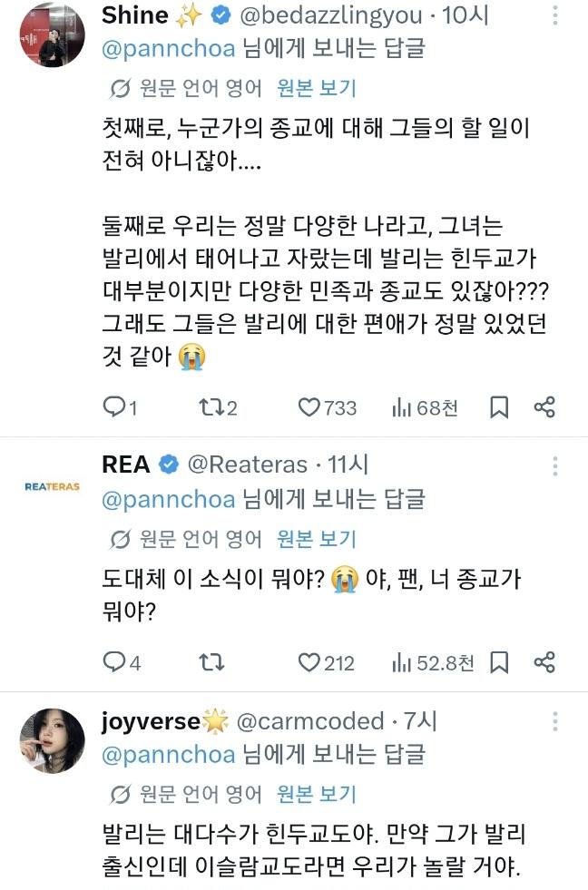Image resolution: width=588 pixels, height=890 pixels.
Task: Share Shine's tweet
Action: coord(544,407)
